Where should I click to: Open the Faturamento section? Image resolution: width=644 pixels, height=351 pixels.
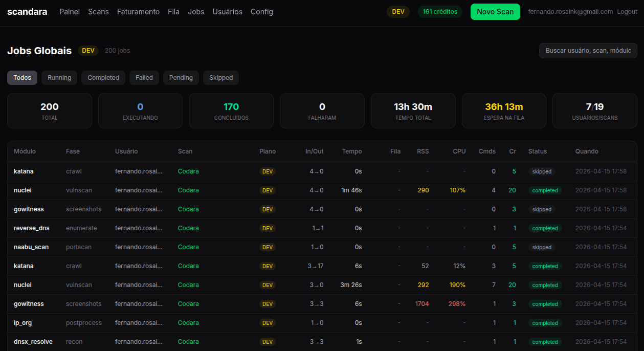point(138,12)
